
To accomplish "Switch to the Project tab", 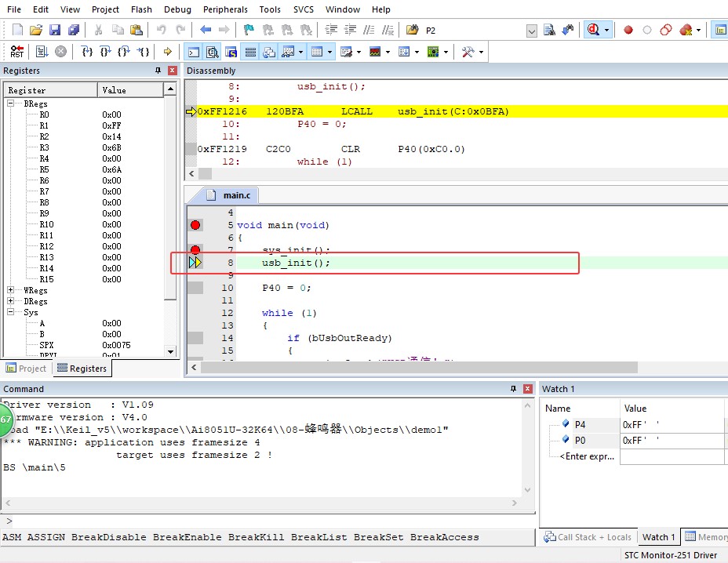I will pyautogui.click(x=26, y=369).
